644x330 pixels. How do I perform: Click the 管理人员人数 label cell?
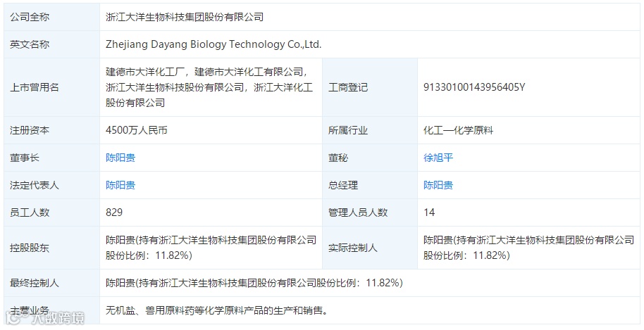coord(370,212)
